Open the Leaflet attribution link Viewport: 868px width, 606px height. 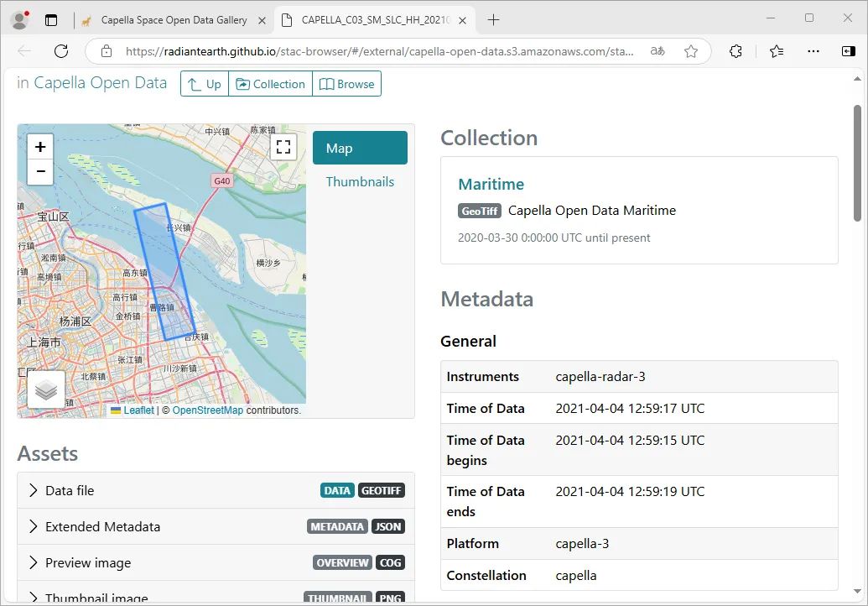point(138,410)
